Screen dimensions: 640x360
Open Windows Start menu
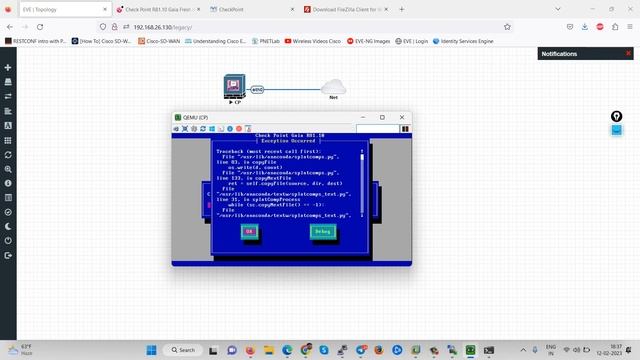click(151, 350)
